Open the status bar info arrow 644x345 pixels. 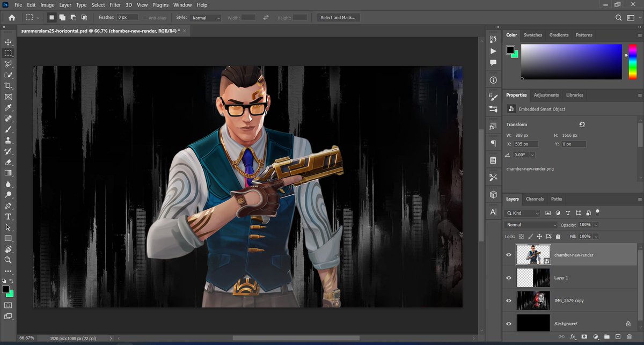coord(112,339)
